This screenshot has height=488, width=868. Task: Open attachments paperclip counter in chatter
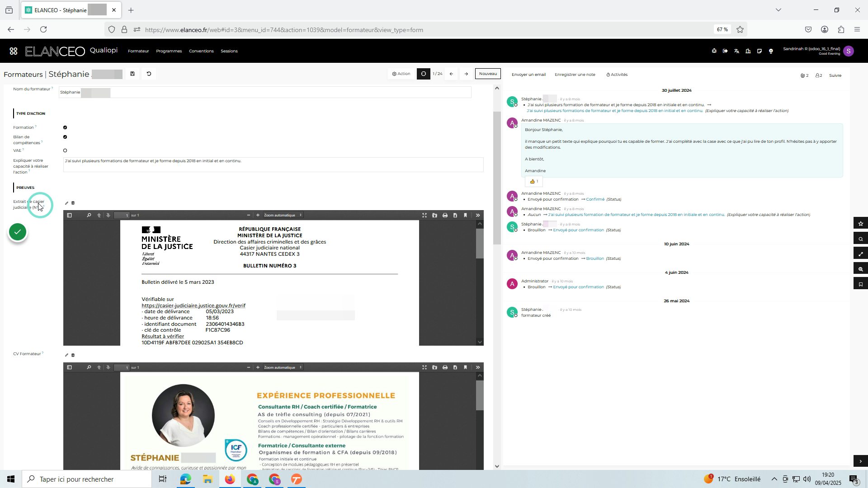[804, 75]
